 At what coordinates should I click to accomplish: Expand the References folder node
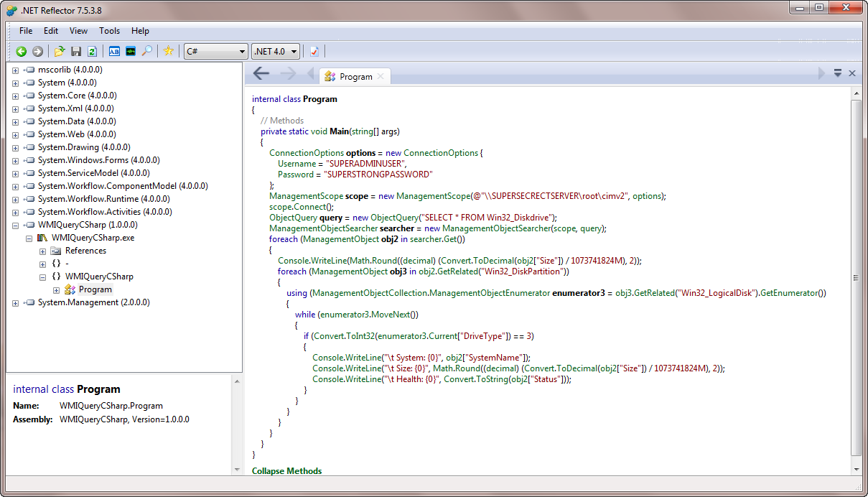pyautogui.click(x=42, y=251)
